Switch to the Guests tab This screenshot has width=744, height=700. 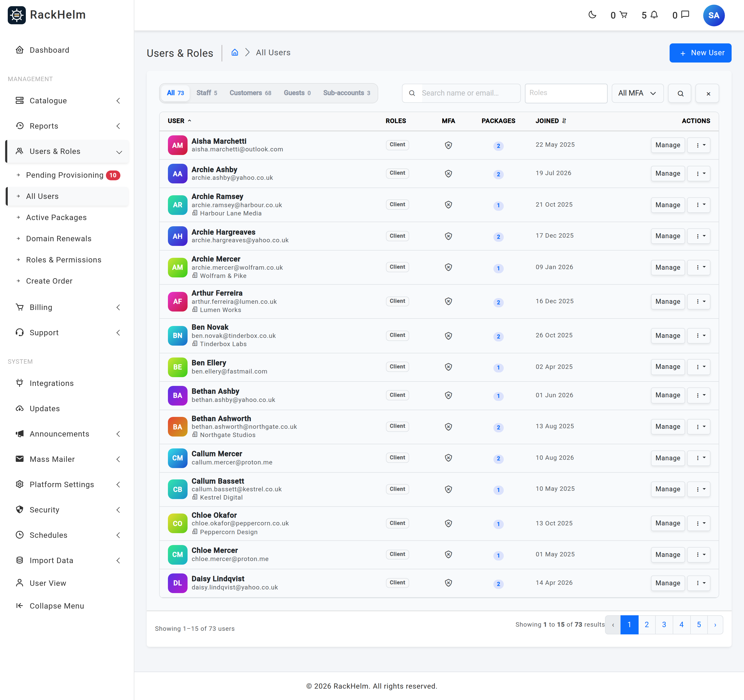(297, 93)
